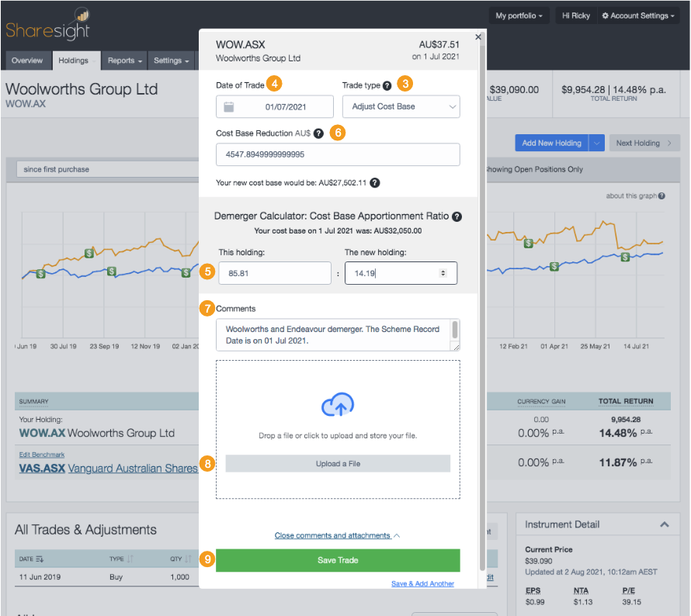Click dividend marker near 01 Apr 21

tap(554, 266)
